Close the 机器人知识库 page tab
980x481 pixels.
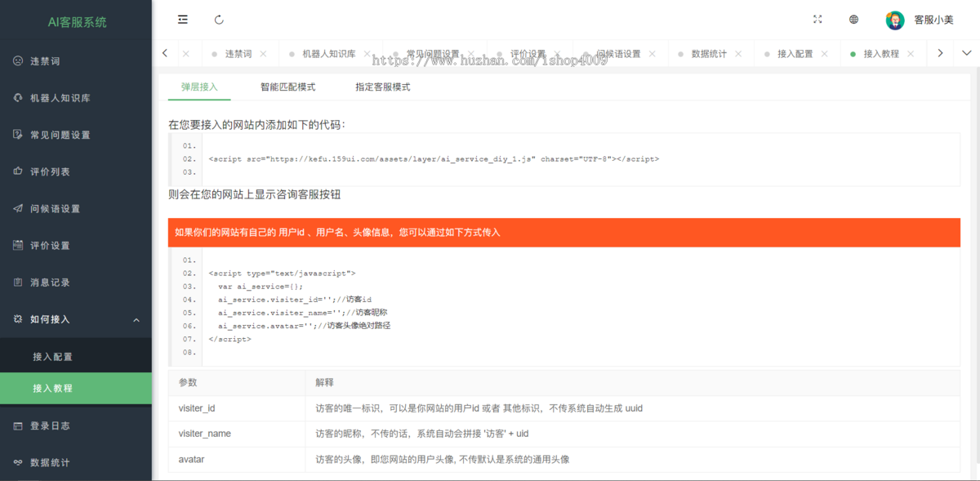pyautogui.click(x=367, y=54)
